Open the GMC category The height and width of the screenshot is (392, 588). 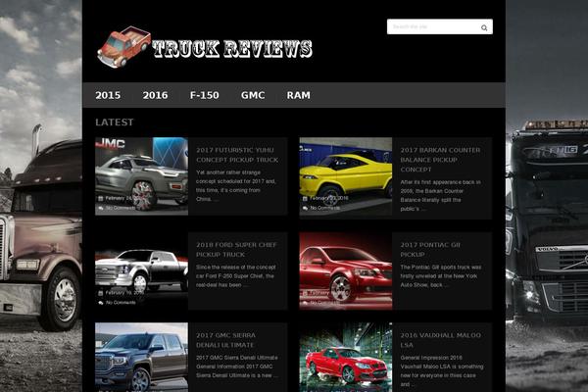[253, 95]
